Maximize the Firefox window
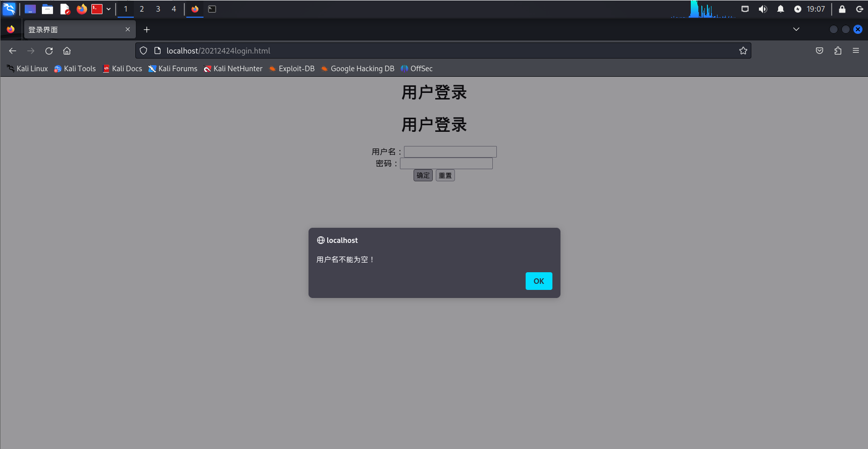The width and height of the screenshot is (868, 449). [x=846, y=29]
